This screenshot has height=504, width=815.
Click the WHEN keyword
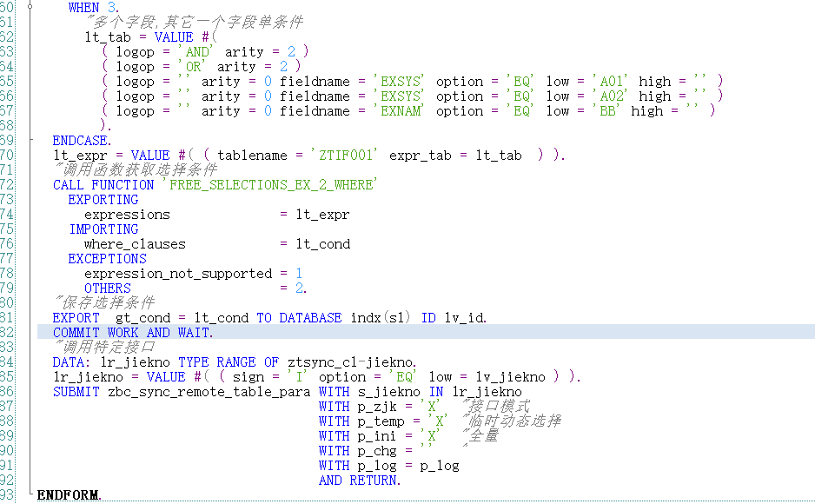[83, 8]
